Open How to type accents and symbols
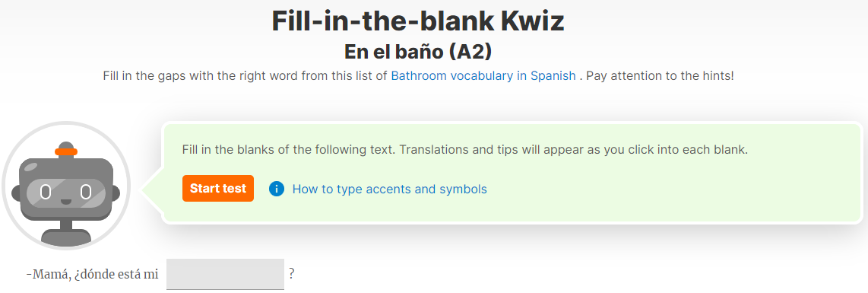The image size is (868, 293). pos(389,189)
